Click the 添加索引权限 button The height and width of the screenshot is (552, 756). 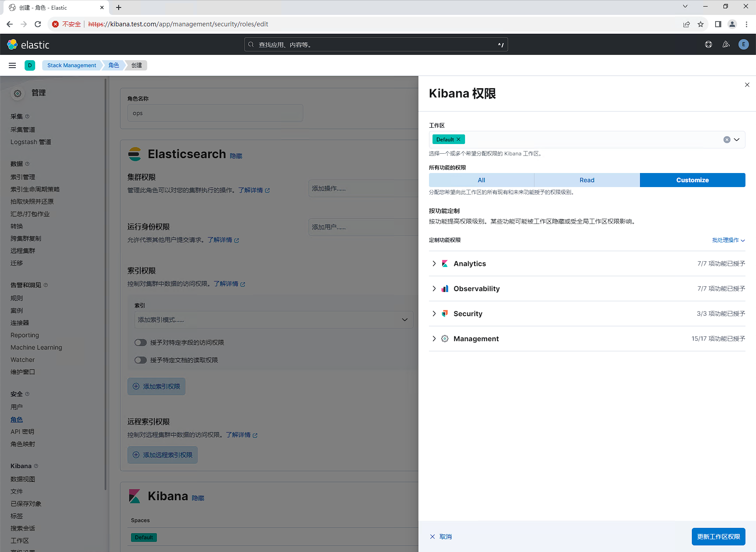pos(156,386)
